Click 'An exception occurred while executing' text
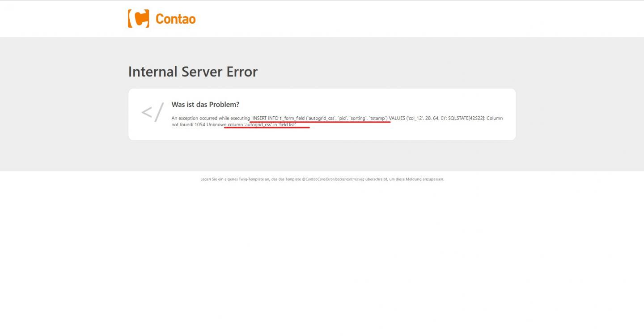The height and width of the screenshot is (336, 644). (x=211, y=118)
